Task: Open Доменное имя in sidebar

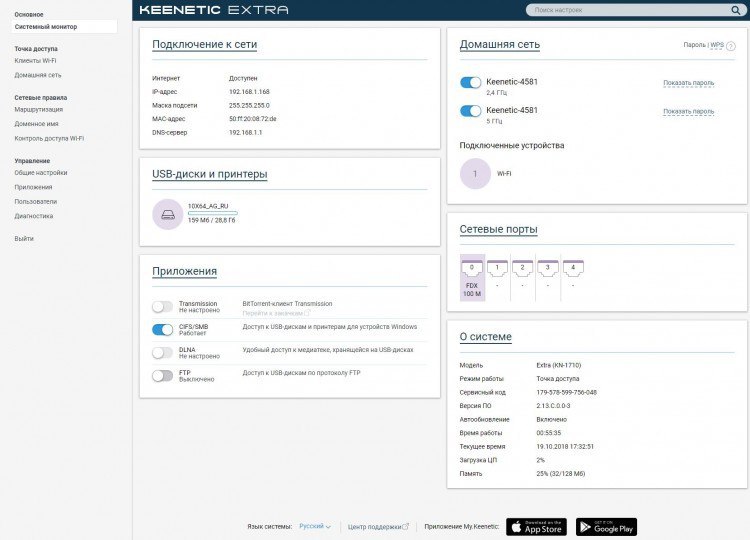Action: coord(36,124)
